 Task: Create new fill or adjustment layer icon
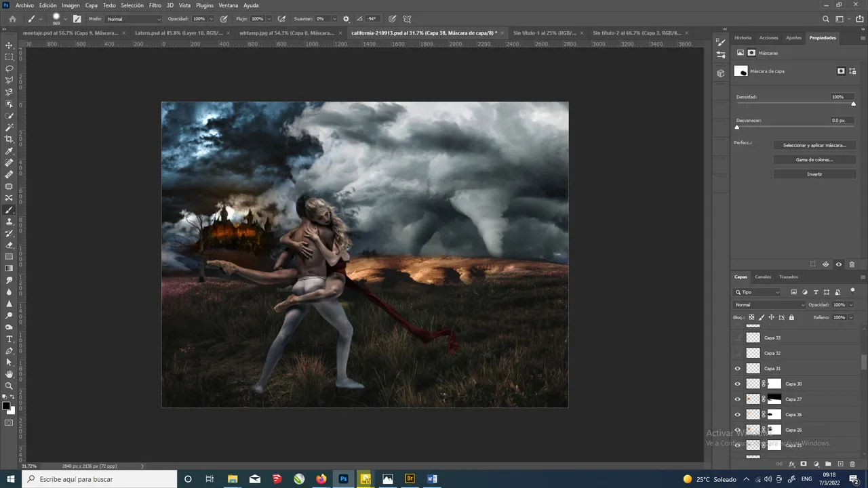(x=816, y=464)
